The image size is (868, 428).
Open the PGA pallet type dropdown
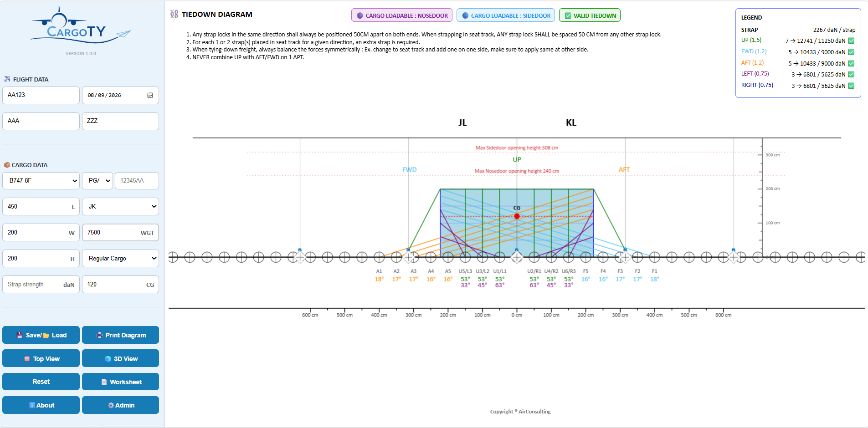click(x=98, y=181)
